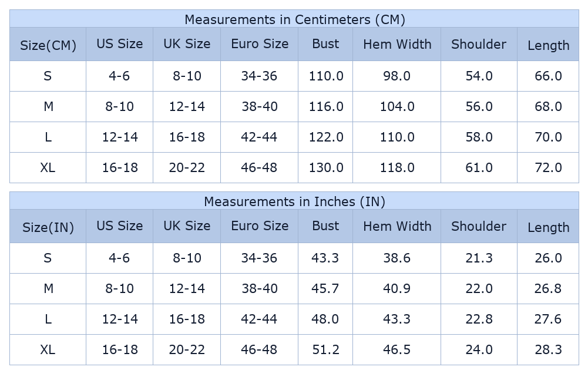The width and height of the screenshot is (588, 377).
Task: Click the Measurements in Inches (IN) title
Action: 294,201
